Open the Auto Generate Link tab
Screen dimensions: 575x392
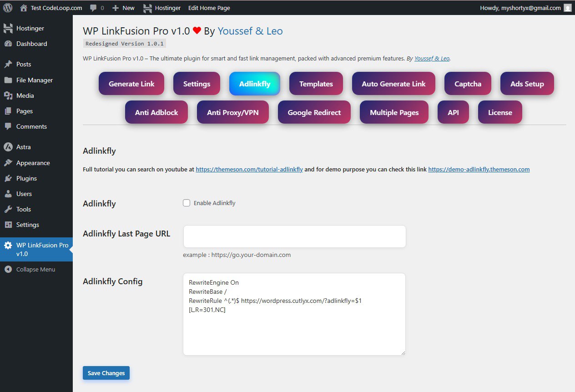pos(393,84)
